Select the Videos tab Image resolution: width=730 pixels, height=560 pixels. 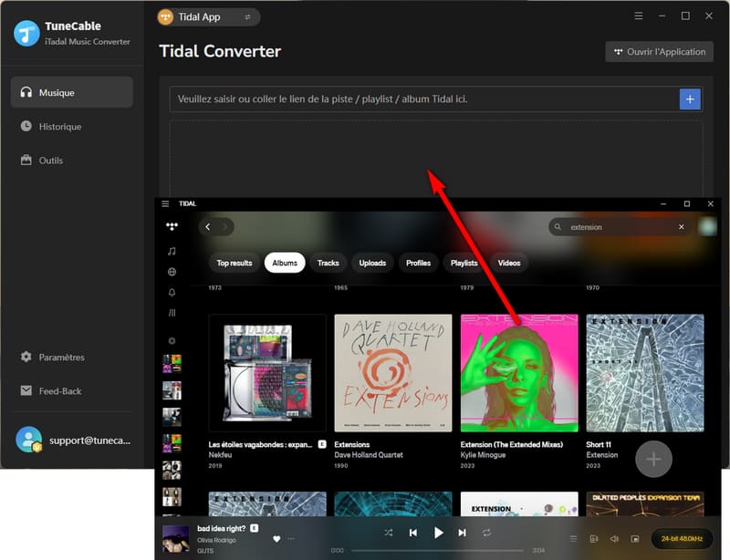(509, 263)
